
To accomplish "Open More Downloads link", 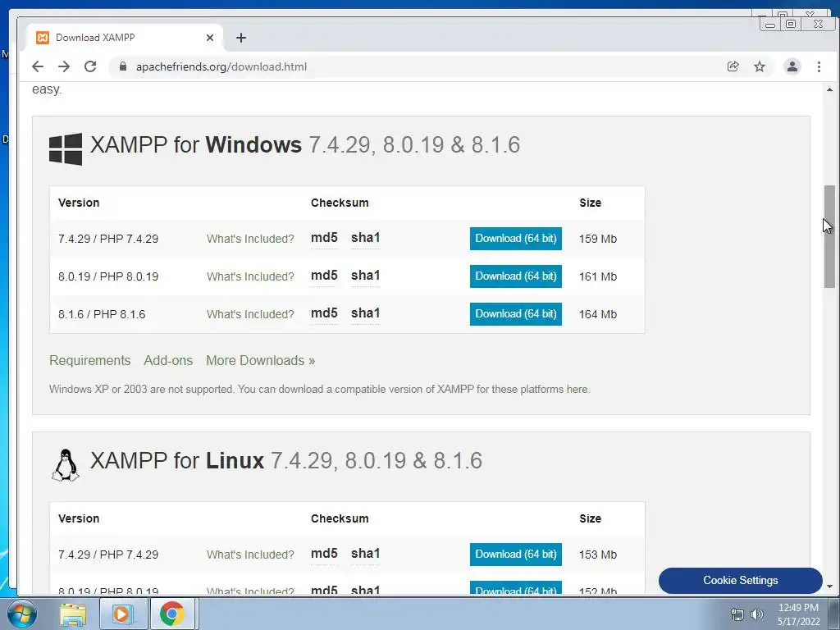I will [x=260, y=361].
